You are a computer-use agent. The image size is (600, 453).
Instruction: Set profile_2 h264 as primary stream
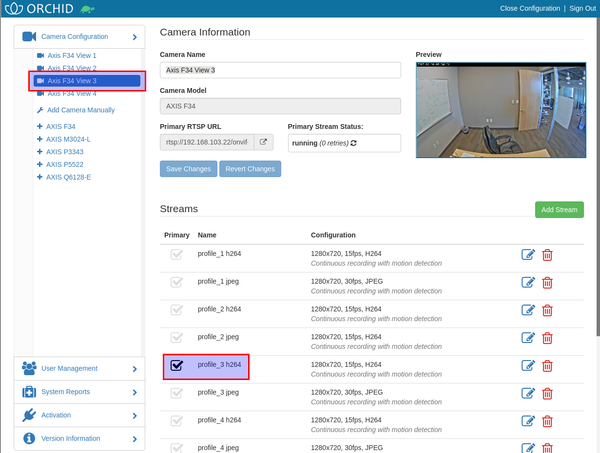pyautogui.click(x=176, y=310)
